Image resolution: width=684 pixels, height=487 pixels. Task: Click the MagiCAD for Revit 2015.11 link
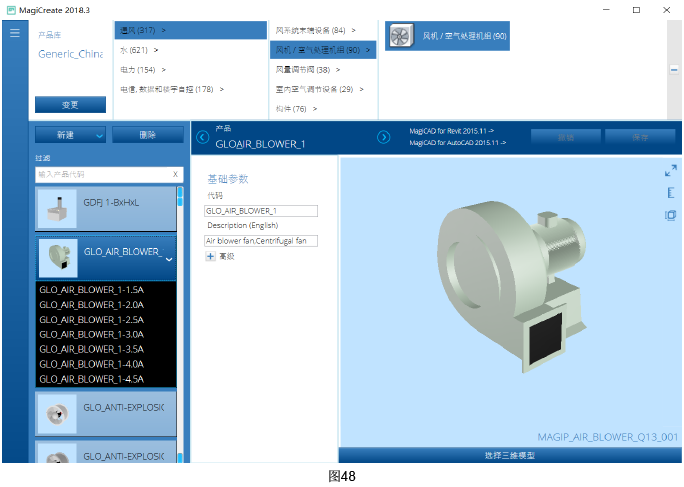[x=451, y=131]
